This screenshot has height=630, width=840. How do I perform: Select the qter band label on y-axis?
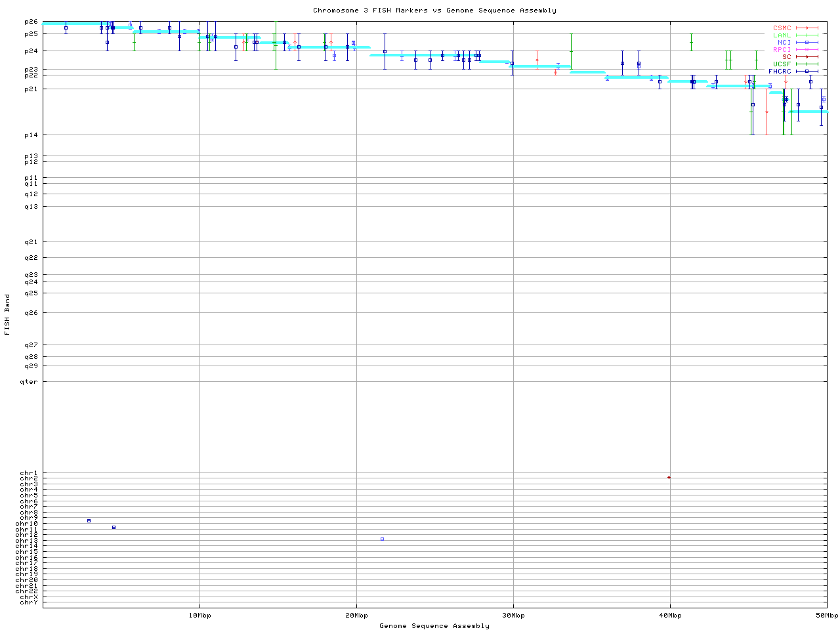click(x=30, y=382)
